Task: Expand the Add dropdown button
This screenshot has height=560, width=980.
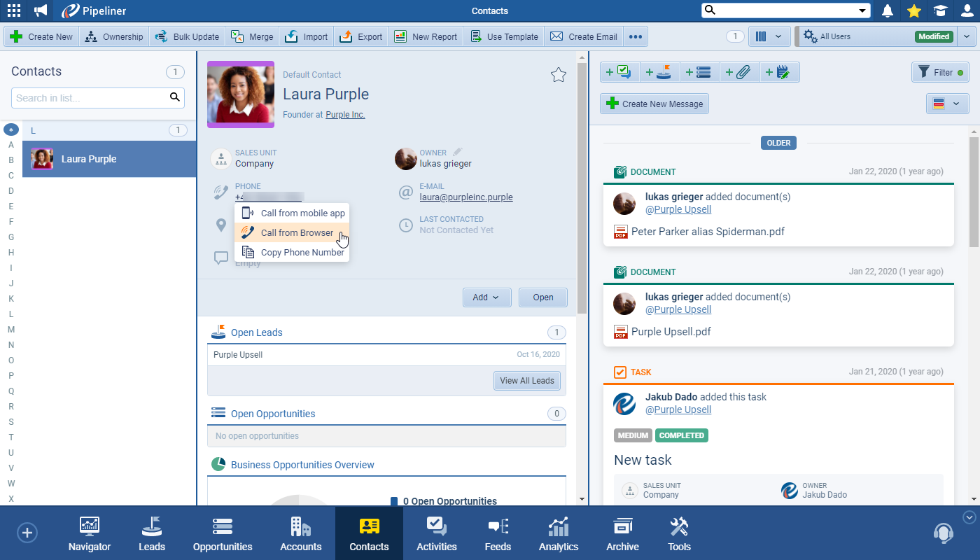Action: coord(486,297)
